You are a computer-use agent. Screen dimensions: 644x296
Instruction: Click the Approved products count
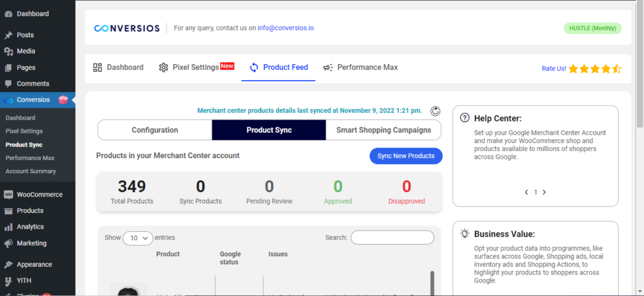(x=338, y=186)
